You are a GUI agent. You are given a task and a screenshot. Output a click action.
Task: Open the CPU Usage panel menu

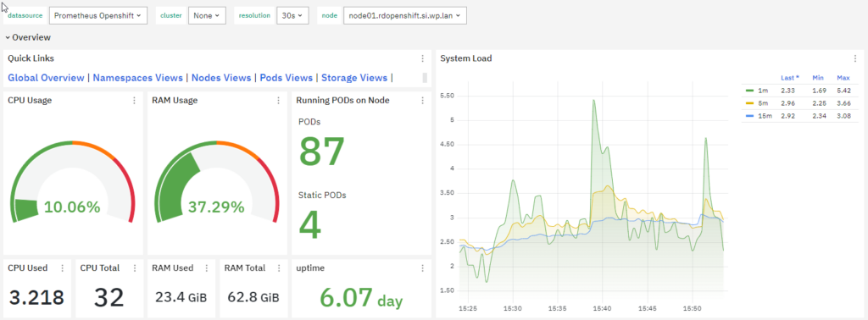134,101
